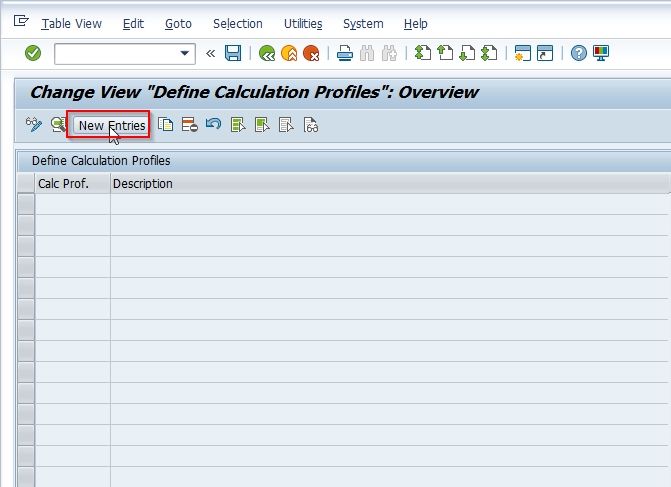Click the BC Set field values icon
671x487 pixels.
[311, 125]
